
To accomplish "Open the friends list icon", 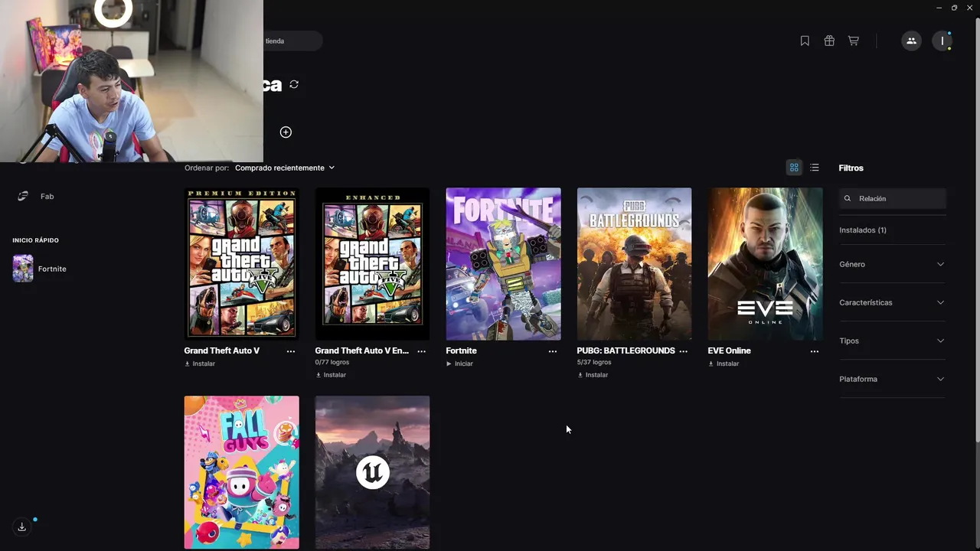I will point(911,41).
